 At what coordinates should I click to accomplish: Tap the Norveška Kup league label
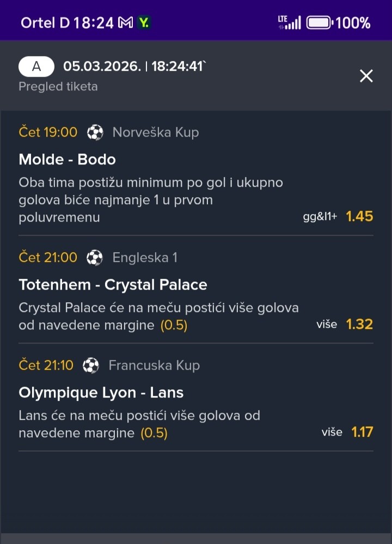coord(155,132)
